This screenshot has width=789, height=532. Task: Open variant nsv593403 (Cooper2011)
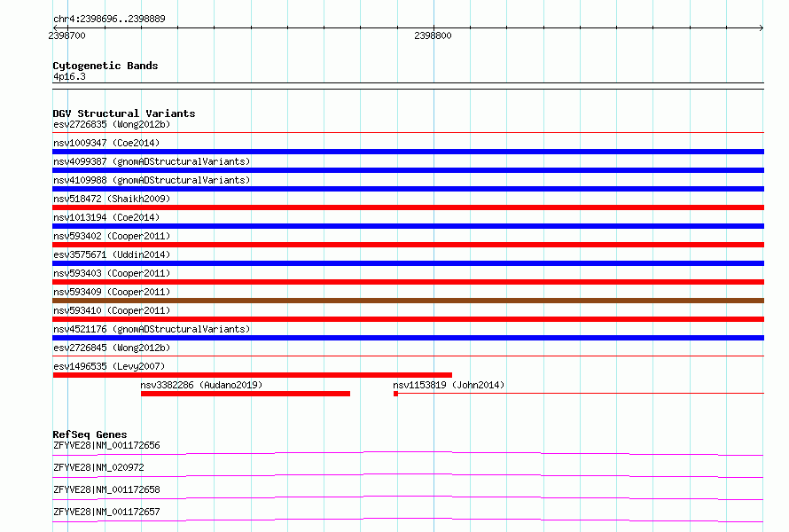tap(112, 273)
